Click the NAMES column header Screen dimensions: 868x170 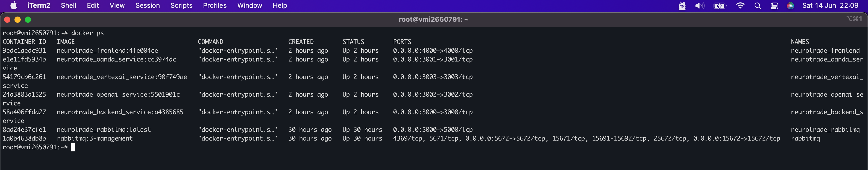[x=800, y=42]
